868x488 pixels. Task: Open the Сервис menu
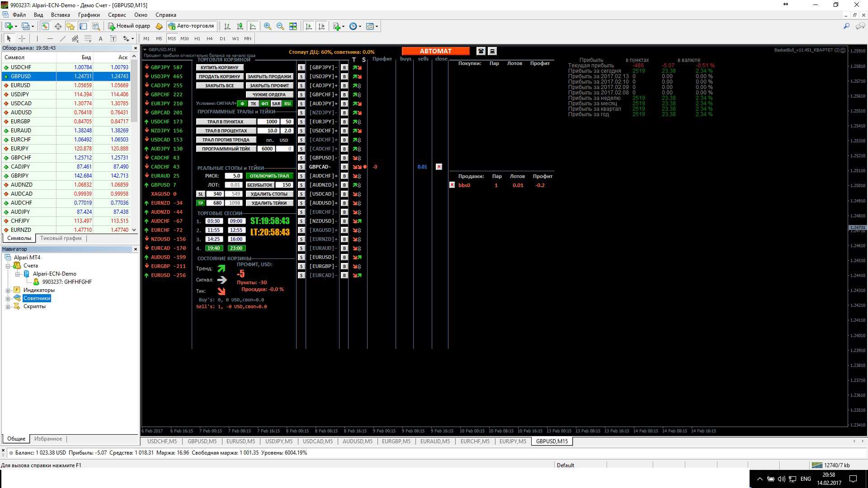pyautogui.click(x=117, y=15)
